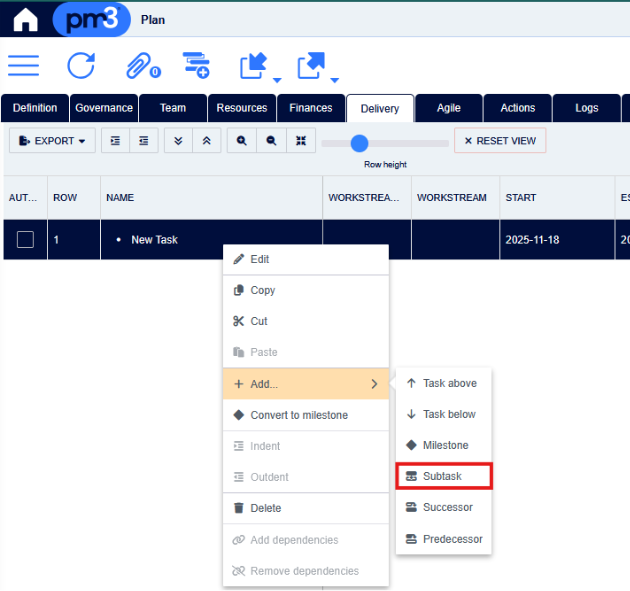Open attachments paperclip icon
The image size is (630, 591).
138,66
